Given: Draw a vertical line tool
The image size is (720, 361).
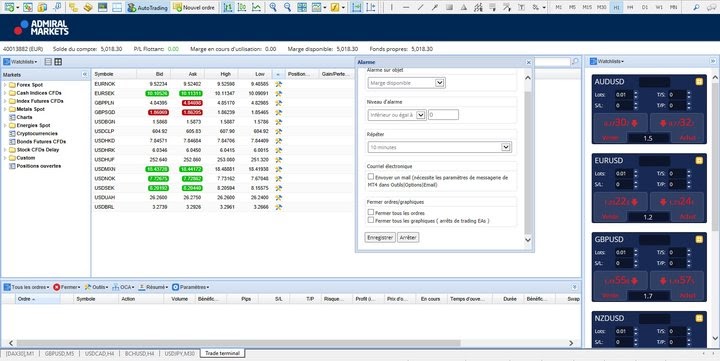Looking at the screenshot, I should pyautogui.click(x=391, y=7).
